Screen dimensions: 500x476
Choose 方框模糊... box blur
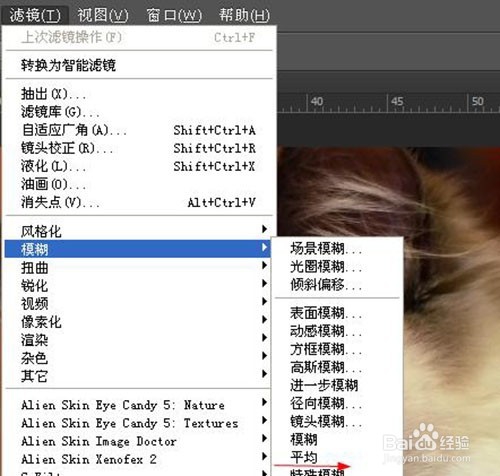337,349
